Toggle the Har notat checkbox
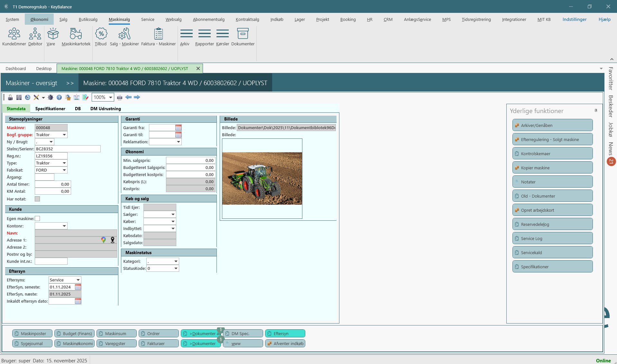This screenshot has height=364, width=617. pyautogui.click(x=37, y=199)
